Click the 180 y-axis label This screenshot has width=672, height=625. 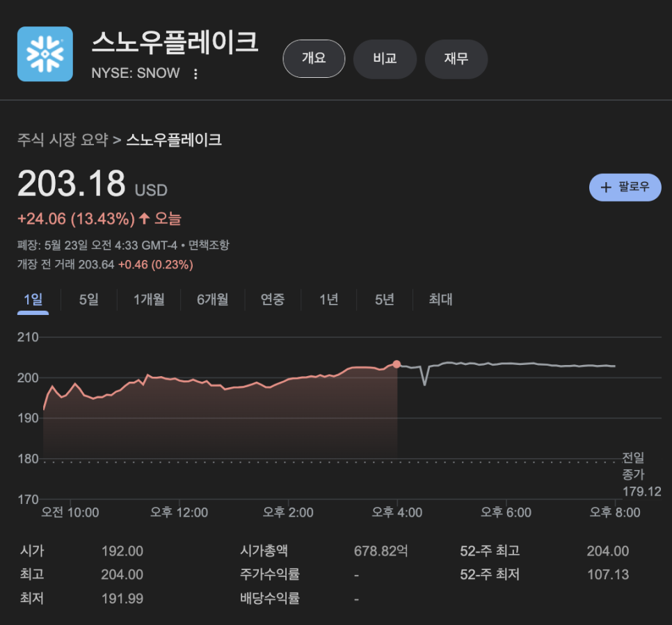click(x=28, y=459)
